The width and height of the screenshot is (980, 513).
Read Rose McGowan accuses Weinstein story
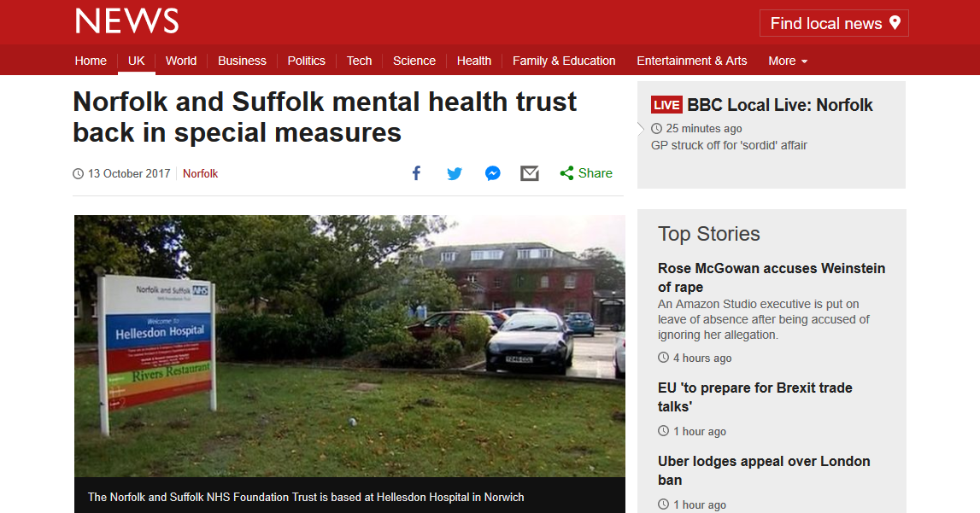[772, 277]
